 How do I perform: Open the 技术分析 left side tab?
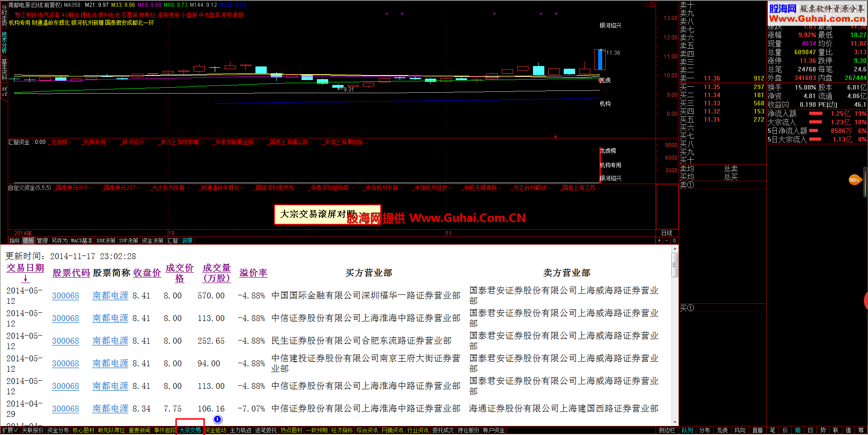click(x=4, y=42)
